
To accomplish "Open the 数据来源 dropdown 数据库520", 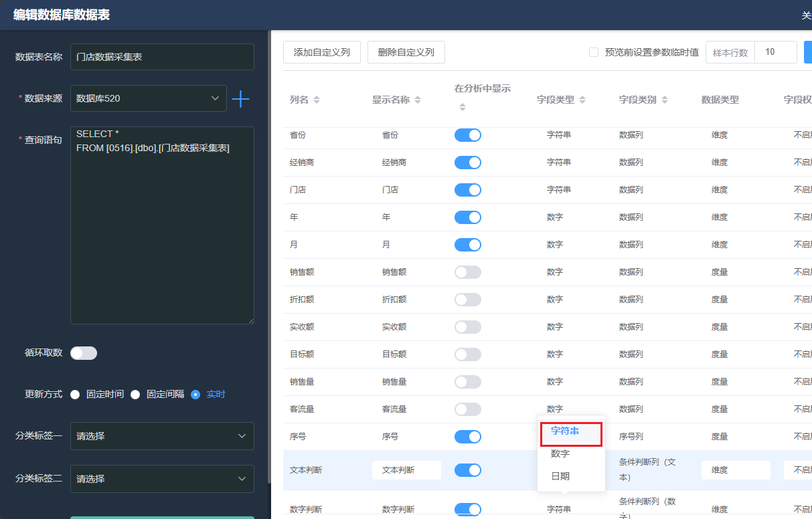I will click(149, 98).
